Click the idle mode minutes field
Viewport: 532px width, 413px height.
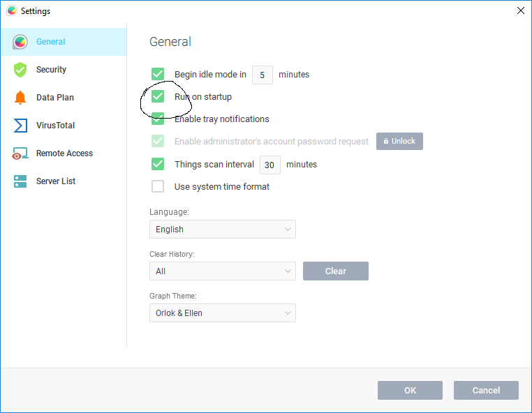point(262,75)
